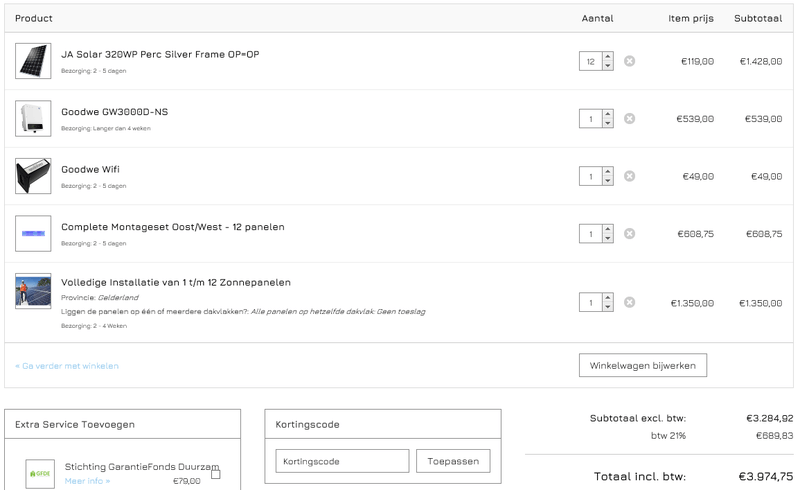Follow Ga verder met winkelen link
This screenshot has height=490, width=800.
click(67, 366)
